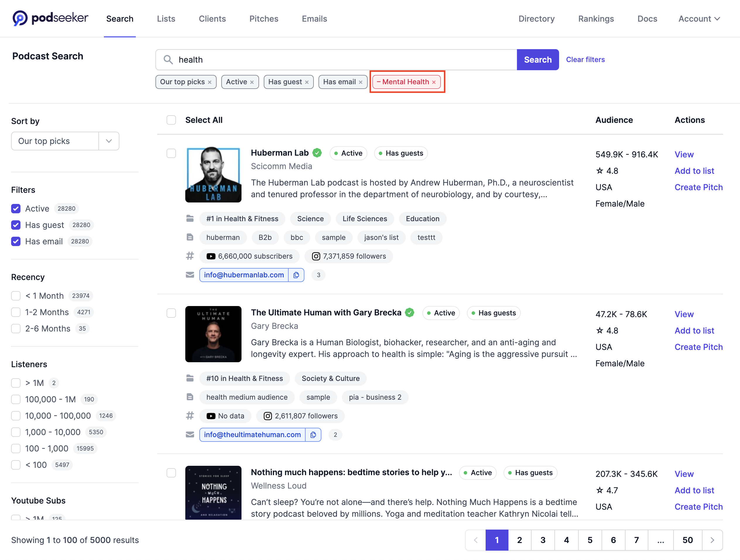740x560 pixels.
Task: Uncheck the Has guest filter checkbox
Action: pos(16,225)
